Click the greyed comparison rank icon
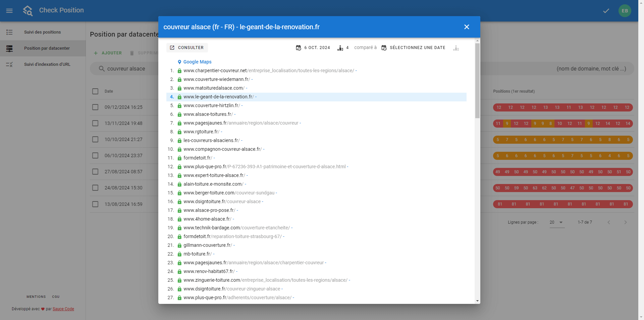The image size is (644, 320). coord(456,48)
